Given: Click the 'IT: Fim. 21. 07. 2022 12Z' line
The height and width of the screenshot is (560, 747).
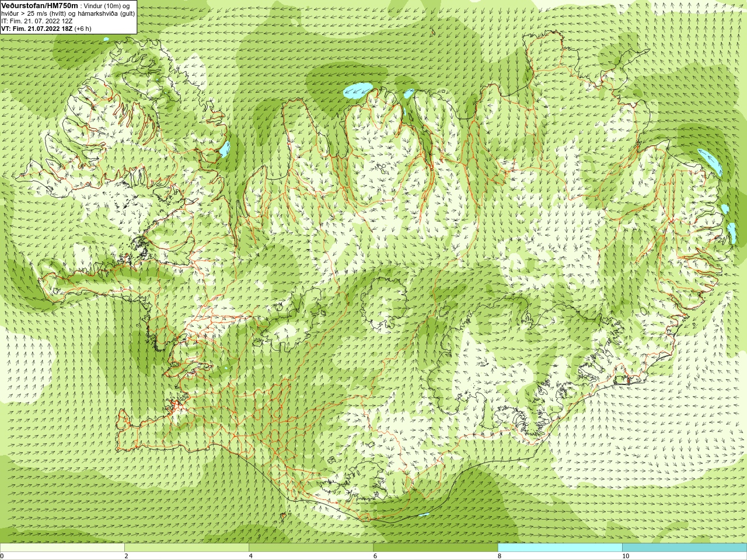Looking at the screenshot, I should pos(37,21).
